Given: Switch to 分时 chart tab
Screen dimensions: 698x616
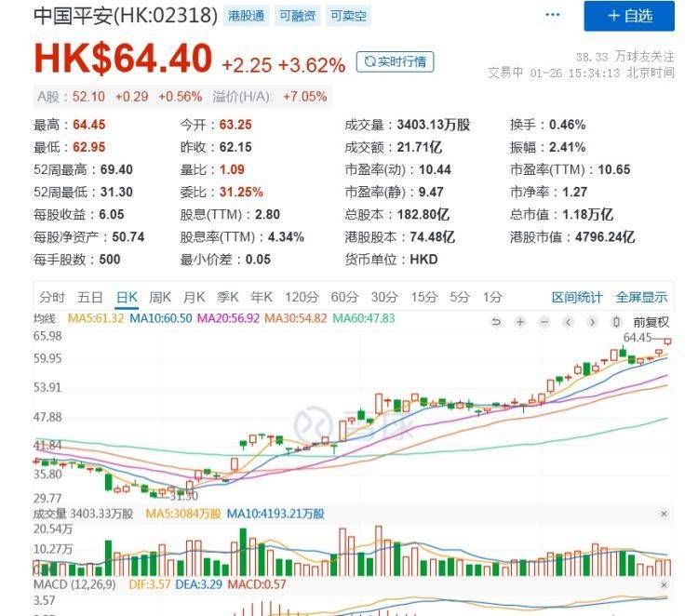Looking at the screenshot, I should pyautogui.click(x=52, y=297).
